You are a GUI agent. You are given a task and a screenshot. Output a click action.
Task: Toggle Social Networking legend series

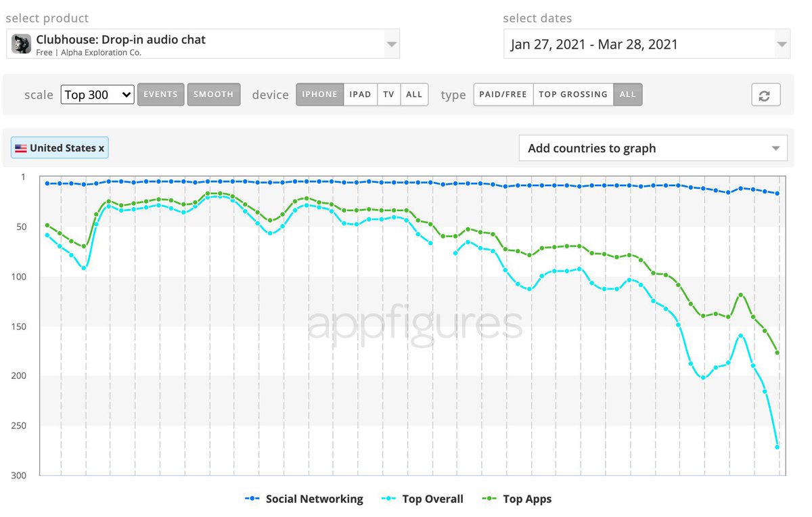tap(304, 499)
